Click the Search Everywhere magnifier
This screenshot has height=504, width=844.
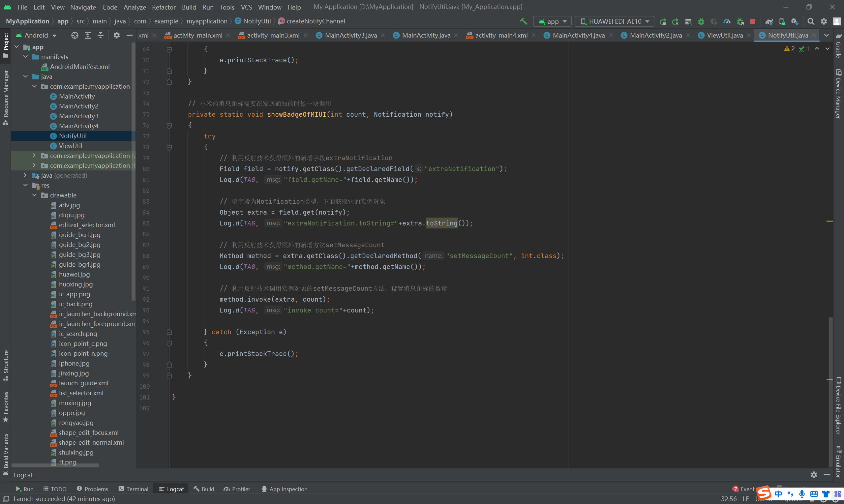(811, 21)
